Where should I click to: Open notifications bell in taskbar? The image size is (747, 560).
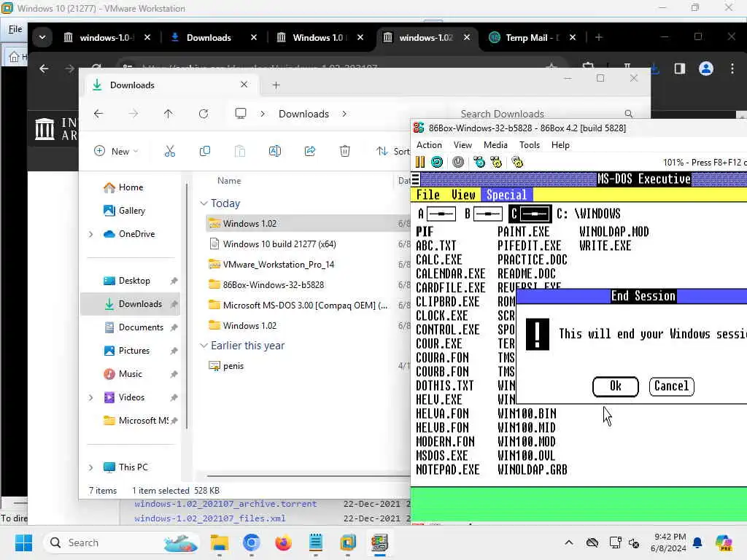pyautogui.click(x=697, y=542)
